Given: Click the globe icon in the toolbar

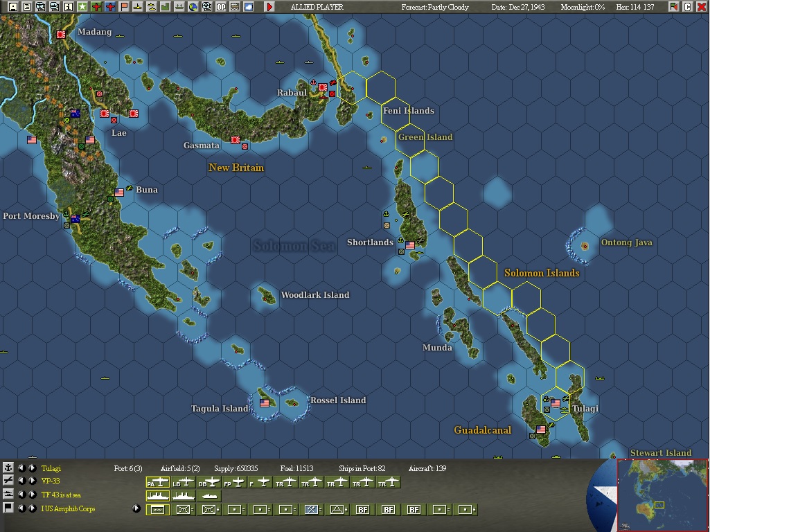Looking at the screenshot, I should pyautogui.click(x=193, y=7).
